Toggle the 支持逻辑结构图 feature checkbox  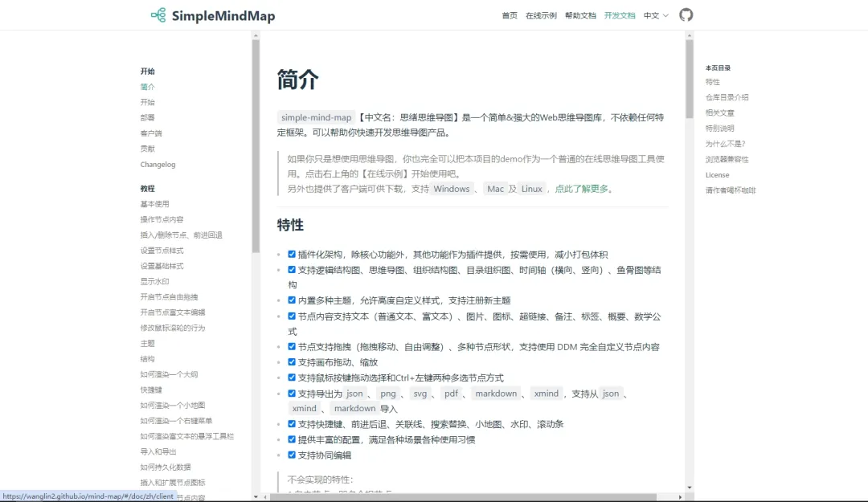coord(292,270)
